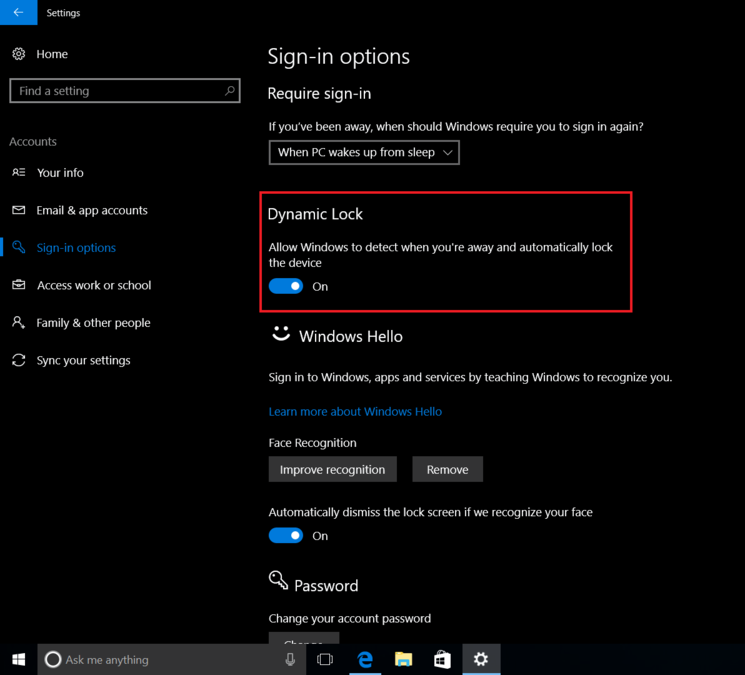Select Your info in the sidebar
Image resolution: width=745 pixels, height=675 pixels.
pyautogui.click(x=60, y=173)
